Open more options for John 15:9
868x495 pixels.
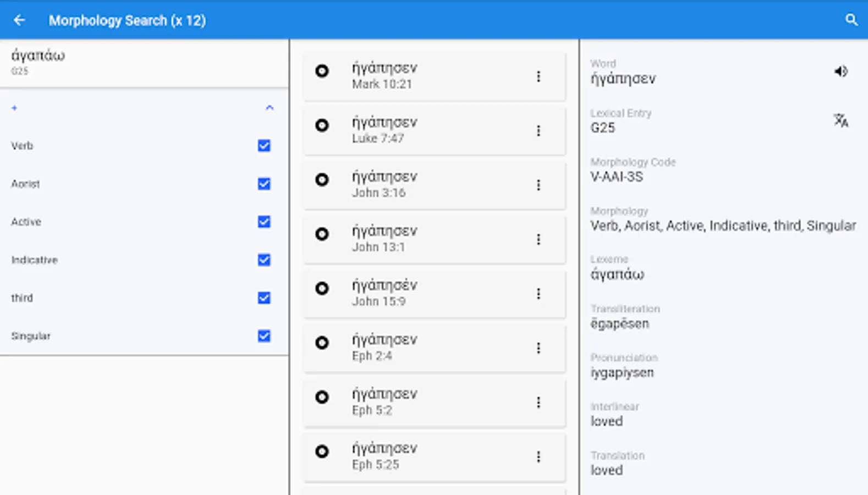point(539,294)
